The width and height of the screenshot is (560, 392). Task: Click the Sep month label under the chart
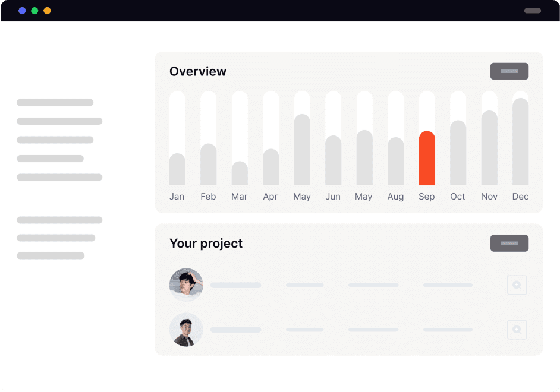point(426,197)
